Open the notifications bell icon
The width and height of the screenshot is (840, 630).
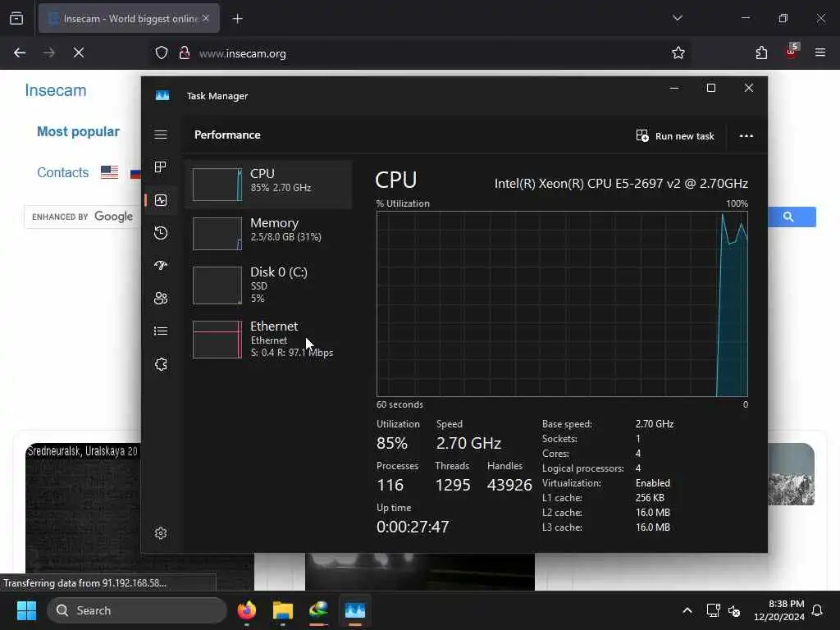click(818, 610)
